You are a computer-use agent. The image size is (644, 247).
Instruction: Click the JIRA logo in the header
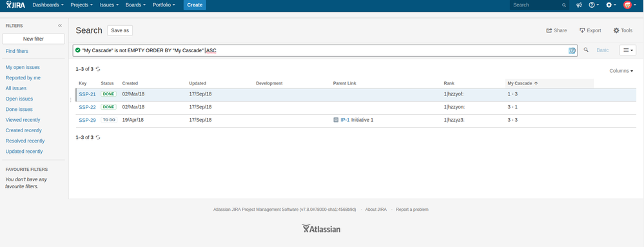click(15, 5)
